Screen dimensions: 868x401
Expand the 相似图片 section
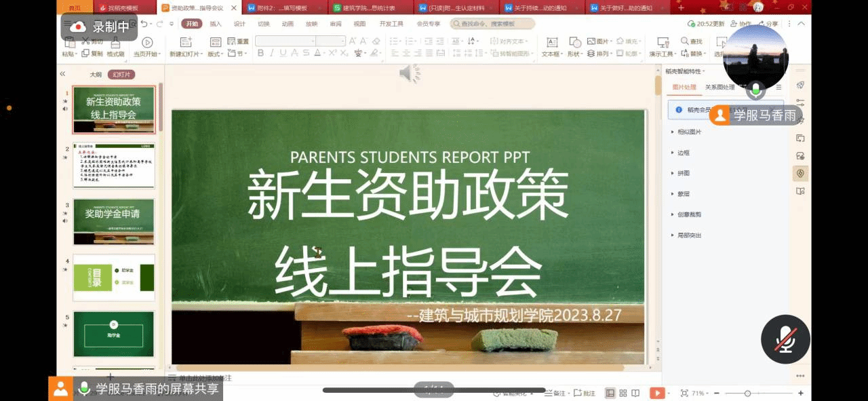pyautogui.click(x=686, y=132)
